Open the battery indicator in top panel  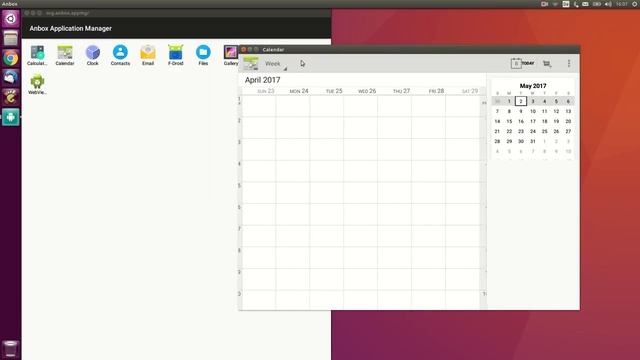point(597,4)
